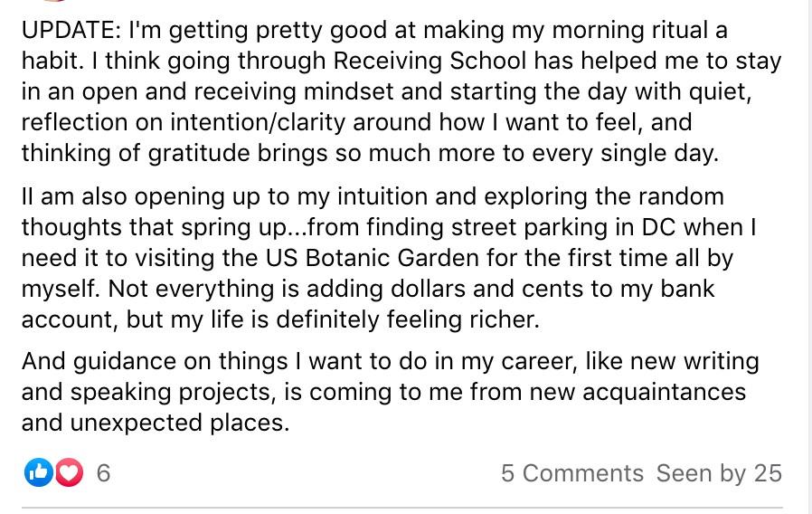Click the phrase morning ritual in first line
The height and width of the screenshot is (514, 812).
pyautogui.click(x=632, y=30)
